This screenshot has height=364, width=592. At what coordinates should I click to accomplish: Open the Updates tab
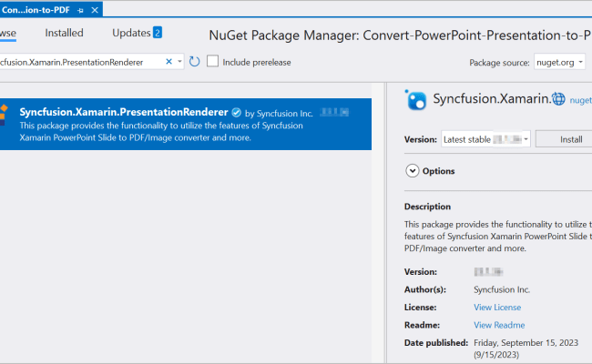tap(137, 33)
